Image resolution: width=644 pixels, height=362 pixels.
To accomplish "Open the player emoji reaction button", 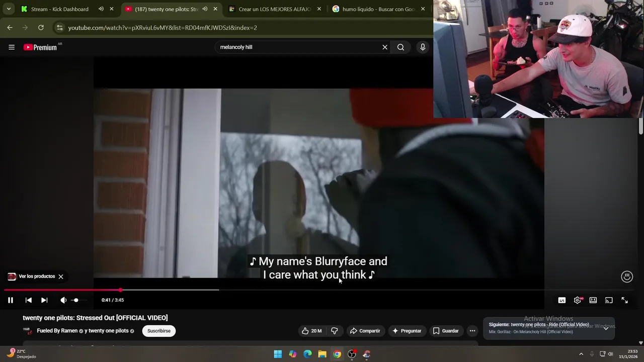I will [626, 277].
